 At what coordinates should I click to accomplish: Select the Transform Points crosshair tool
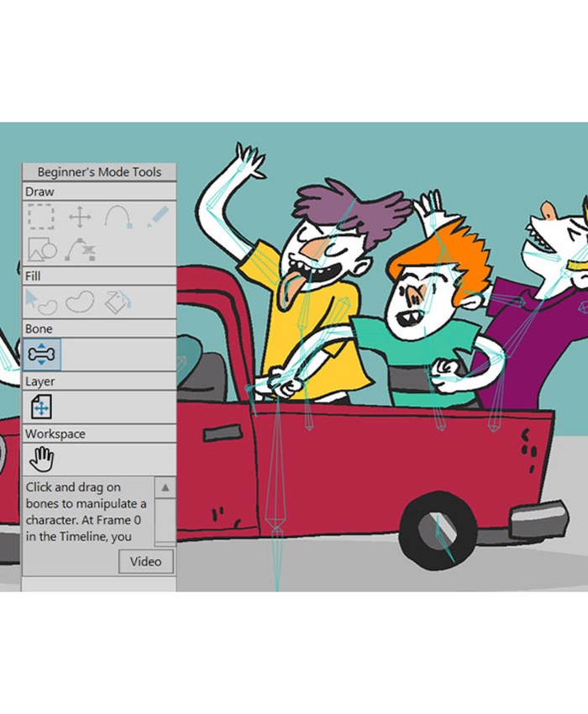tap(80, 218)
